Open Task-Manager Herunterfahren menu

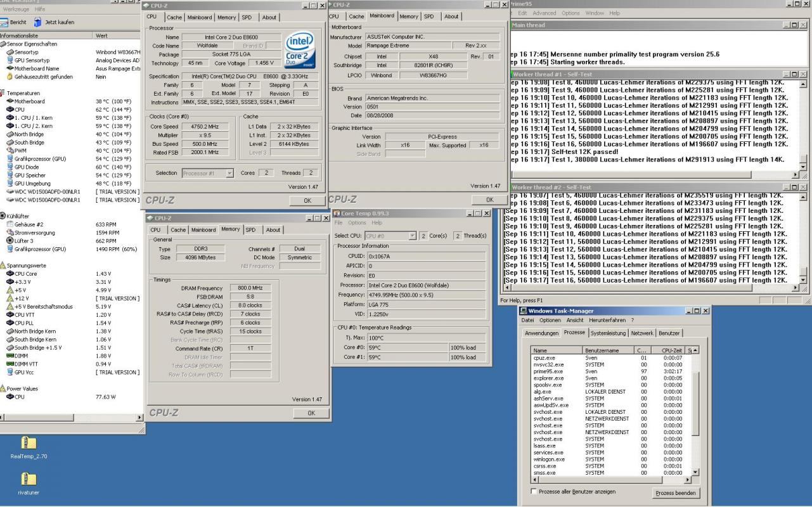coord(607,320)
